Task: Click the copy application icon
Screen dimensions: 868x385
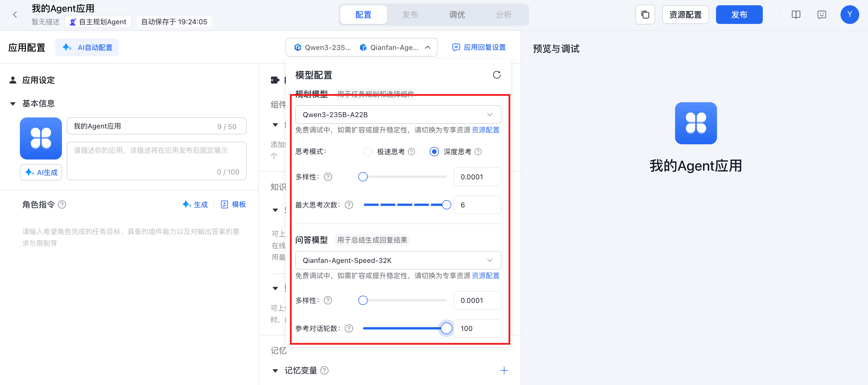Action: [645, 15]
